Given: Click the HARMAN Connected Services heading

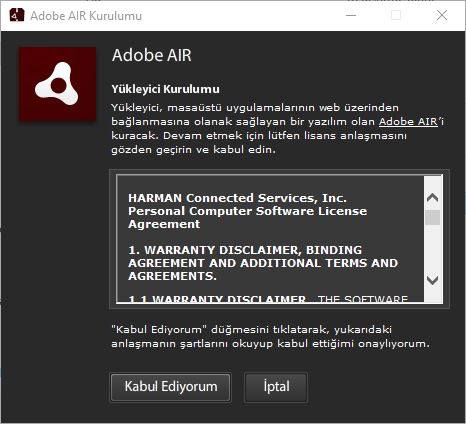Looking at the screenshot, I should click(x=247, y=211).
